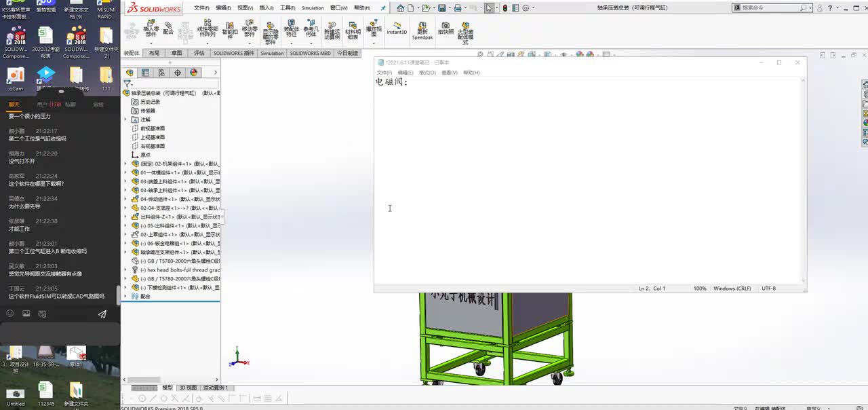
Task: Click the Home icon in SolidWorks title bar
Action: pos(401,8)
